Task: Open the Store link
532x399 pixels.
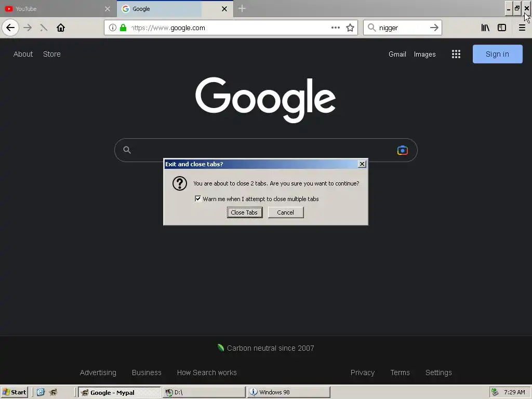Action: (52, 54)
